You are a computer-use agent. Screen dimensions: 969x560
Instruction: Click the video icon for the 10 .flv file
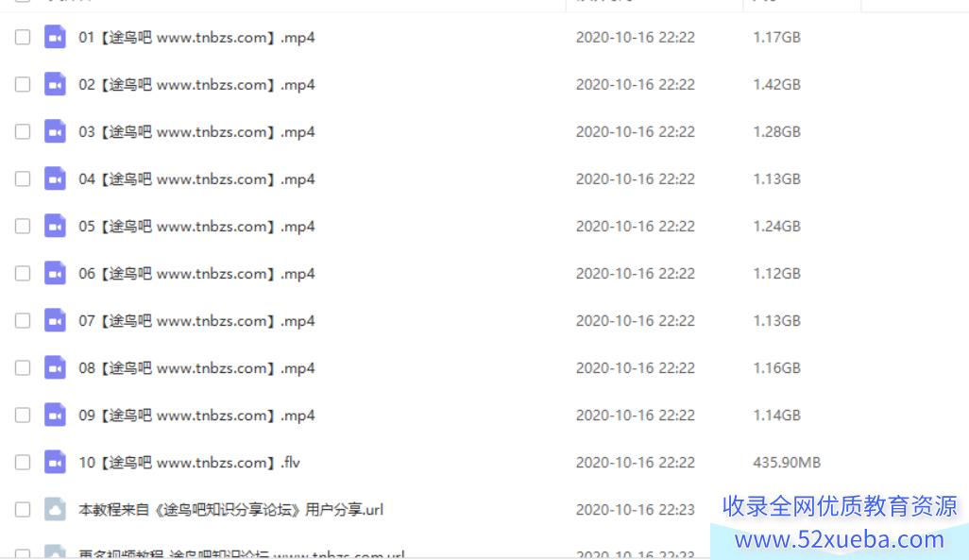55,463
